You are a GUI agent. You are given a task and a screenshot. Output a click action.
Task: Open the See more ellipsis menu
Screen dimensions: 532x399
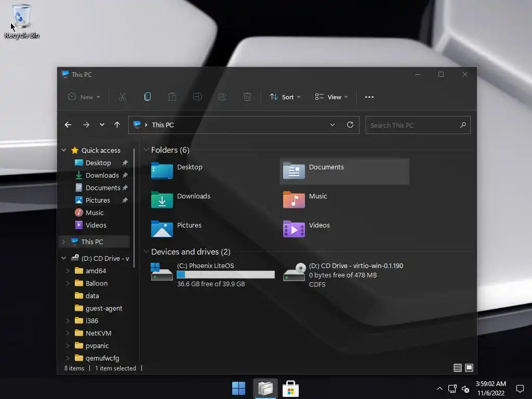coord(369,97)
